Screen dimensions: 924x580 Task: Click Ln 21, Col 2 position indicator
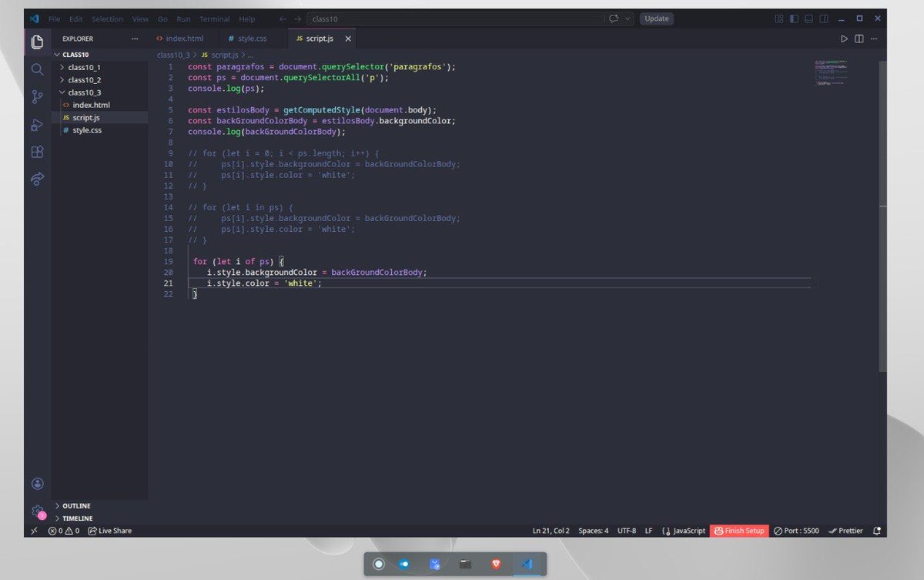point(551,531)
